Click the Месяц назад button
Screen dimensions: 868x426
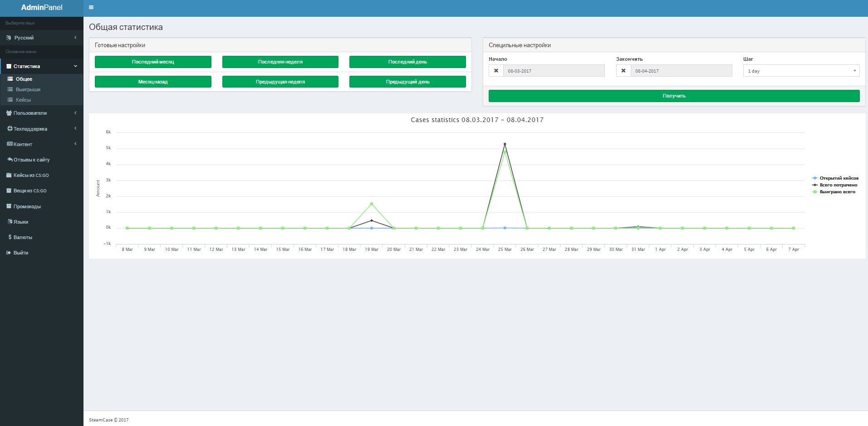153,82
